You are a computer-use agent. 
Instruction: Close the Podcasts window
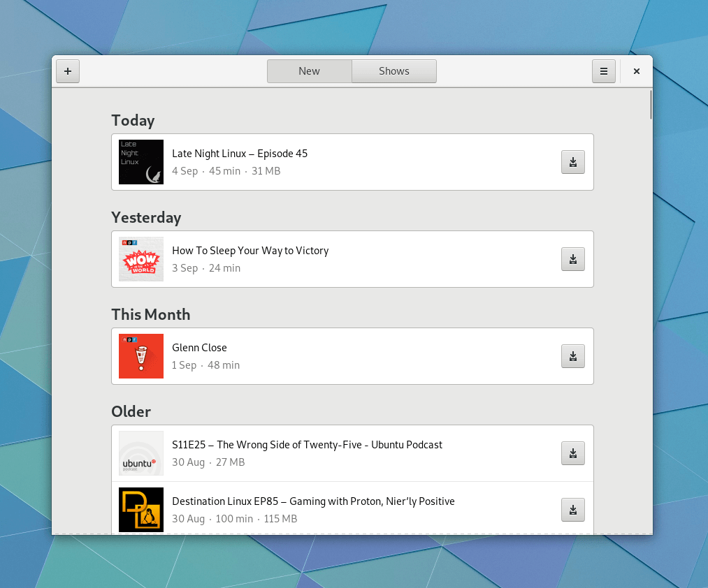637,71
